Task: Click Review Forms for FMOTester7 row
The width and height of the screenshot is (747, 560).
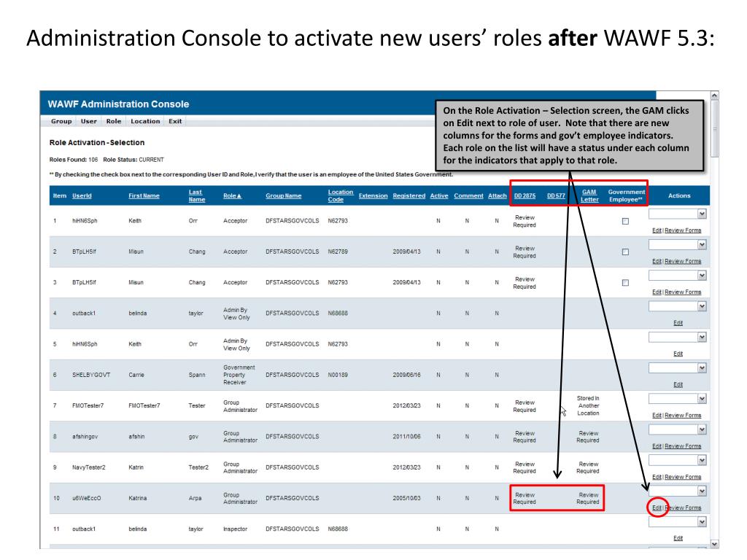Action: 683,415
